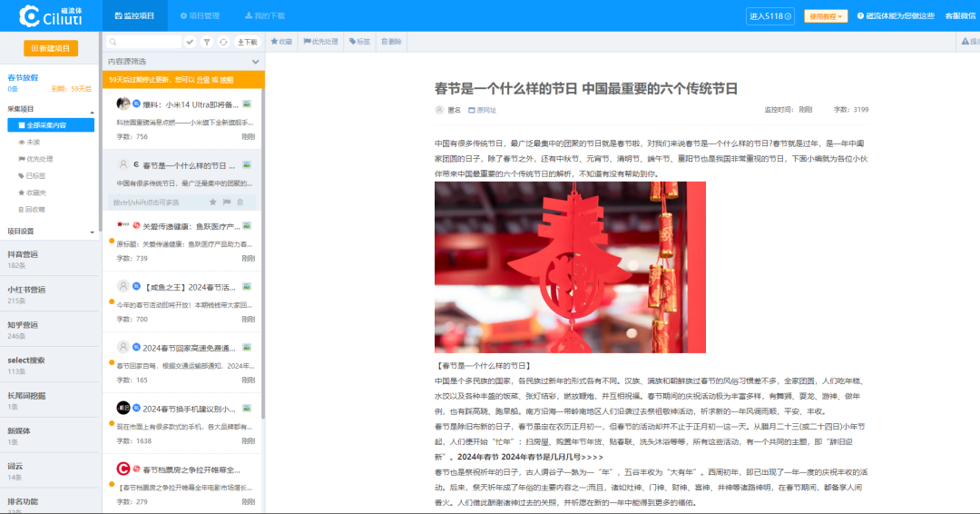Screen dimensions: 980x514
Task: Open 已标签 in sidebar
Action: (32, 175)
